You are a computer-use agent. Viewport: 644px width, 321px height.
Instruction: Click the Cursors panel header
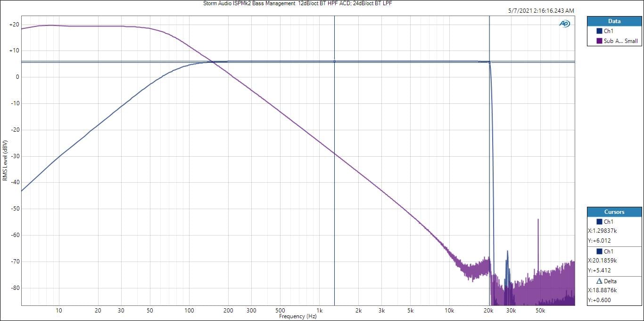click(614, 212)
